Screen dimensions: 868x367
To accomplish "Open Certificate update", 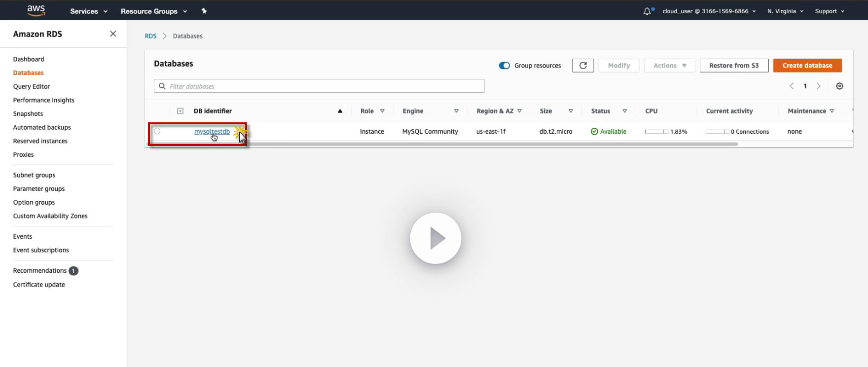I will (x=39, y=285).
